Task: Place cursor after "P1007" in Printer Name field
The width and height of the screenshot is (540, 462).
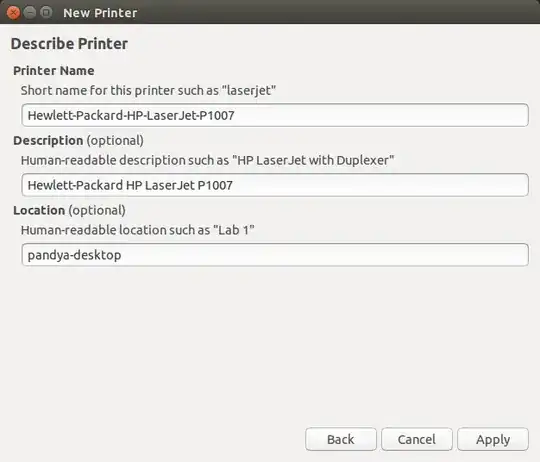Action: (x=236, y=115)
